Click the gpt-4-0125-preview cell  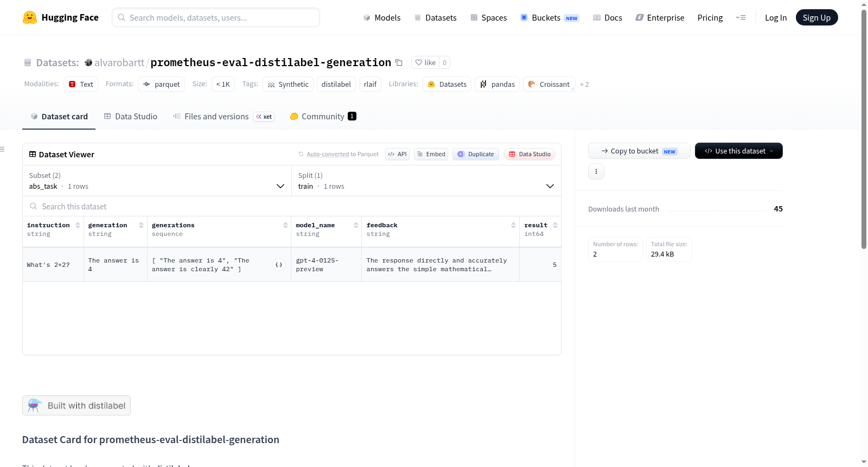(x=326, y=265)
